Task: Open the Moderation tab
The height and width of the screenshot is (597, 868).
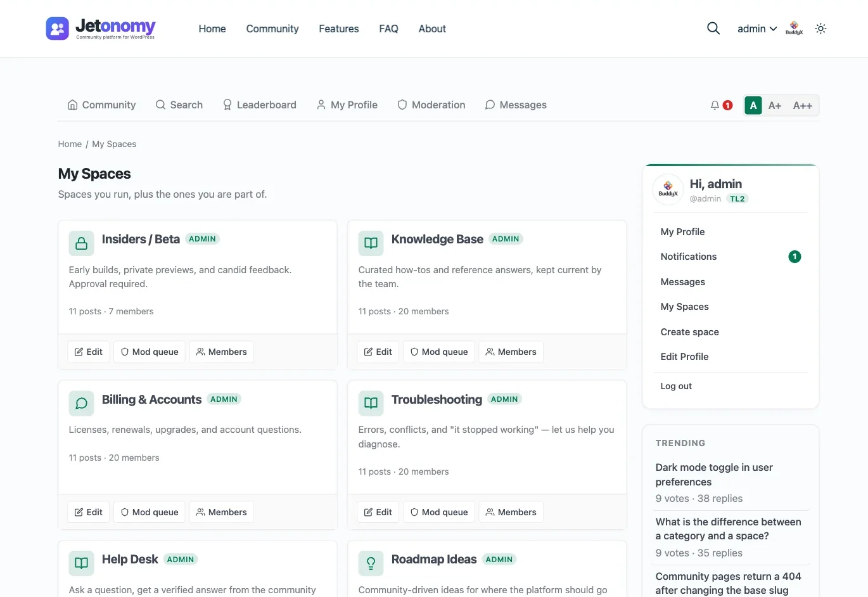Action: tap(431, 105)
